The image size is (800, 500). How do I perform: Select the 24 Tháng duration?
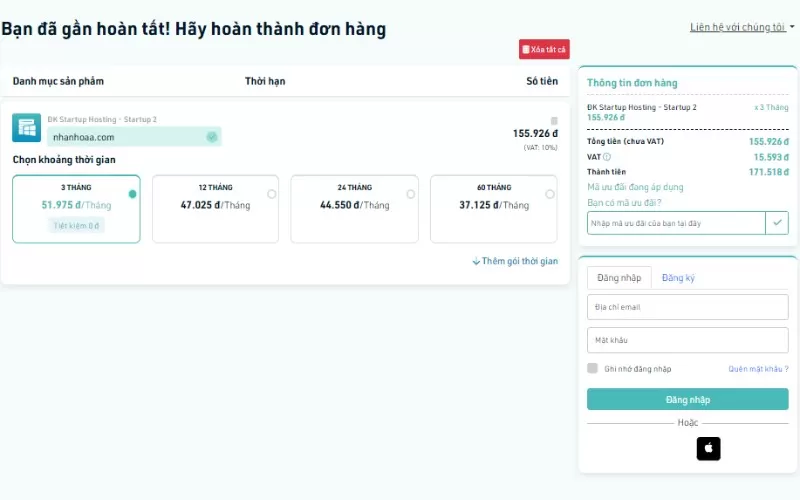click(x=410, y=194)
